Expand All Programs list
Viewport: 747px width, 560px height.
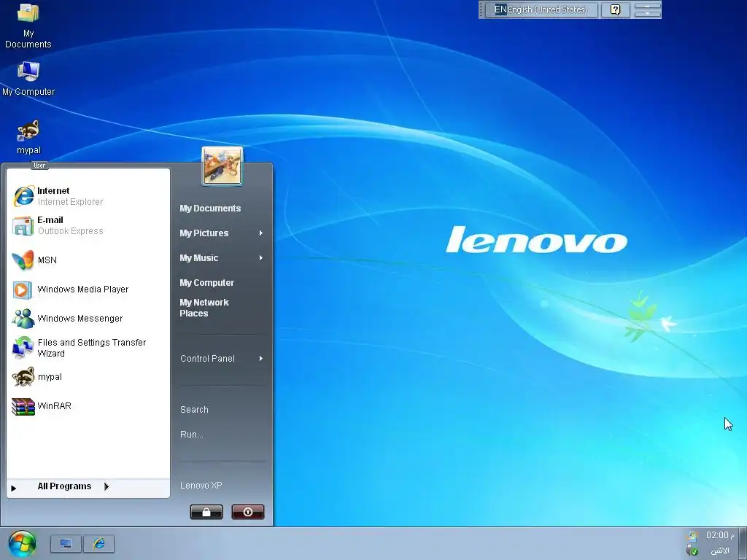88,486
